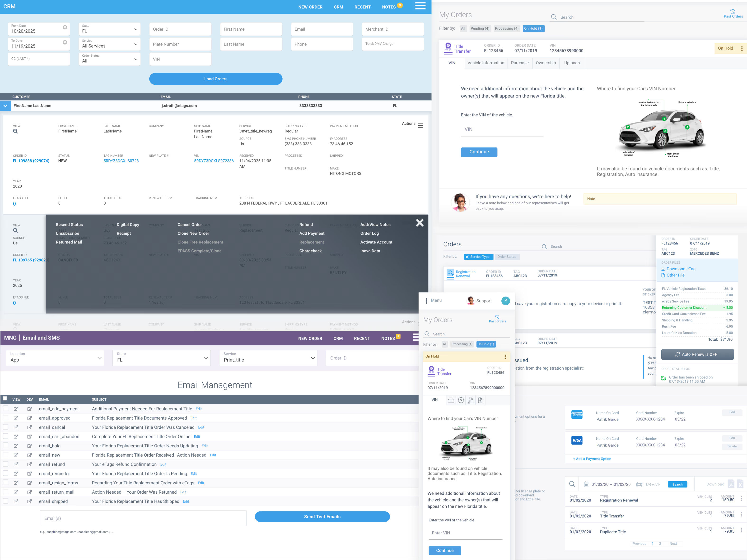Click + Add a Payment Option
747x560 pixels.
pos(592,459)
